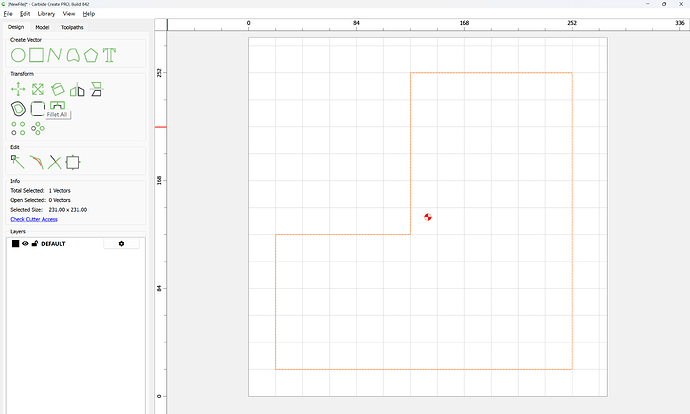Image resolution: width=690 pixels, height=414 pixels.
Task: Activate the Rotate transform tool
Action: coord(57,89)
